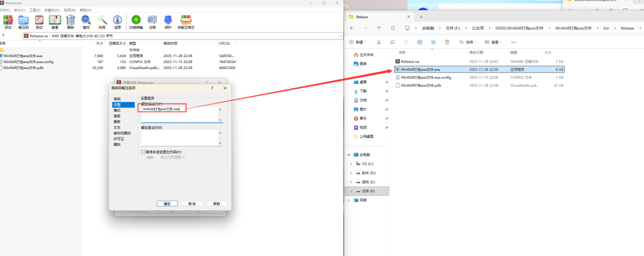Screen dimensions: 644x256
Task: Click the 帮助 (Help) button in SFX dialog
Action: (x=216, y=204)
